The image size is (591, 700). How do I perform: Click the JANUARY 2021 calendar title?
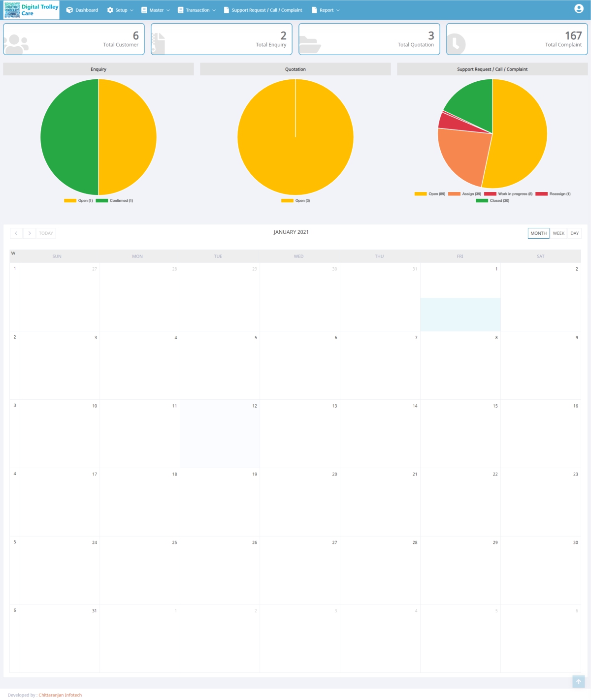point(291,232)
